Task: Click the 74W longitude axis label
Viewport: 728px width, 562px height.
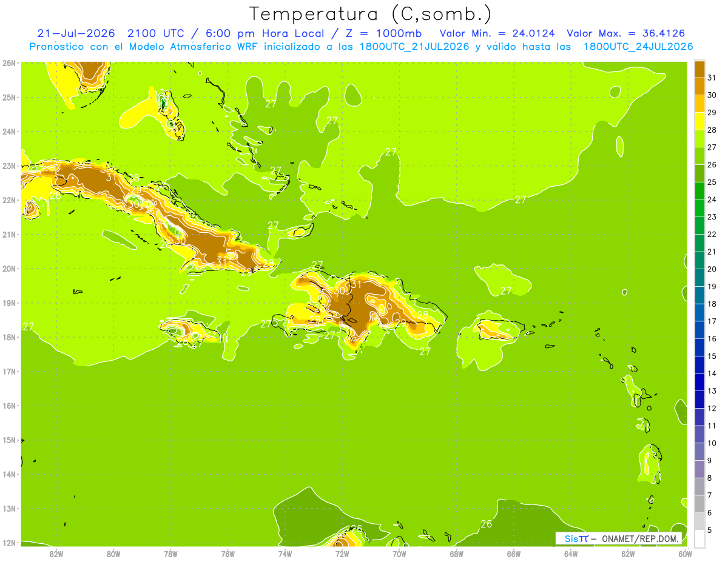Action: [285, 554]
